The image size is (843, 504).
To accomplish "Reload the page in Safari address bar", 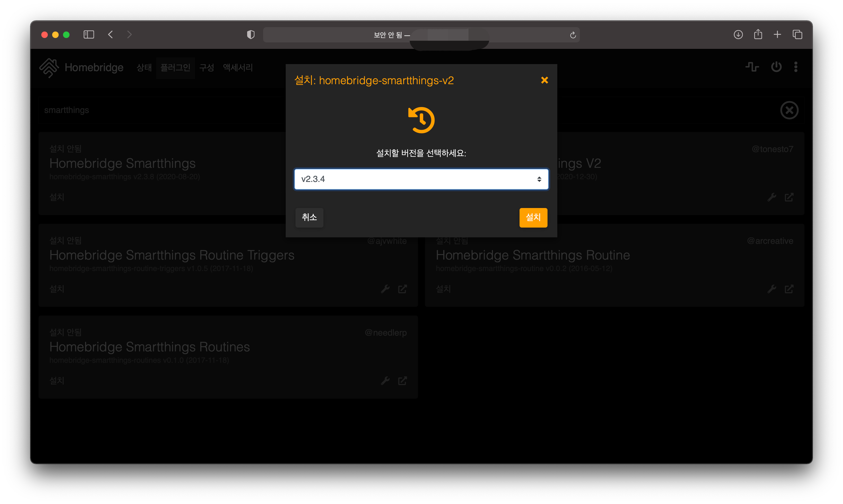I will tap(573, 35).
